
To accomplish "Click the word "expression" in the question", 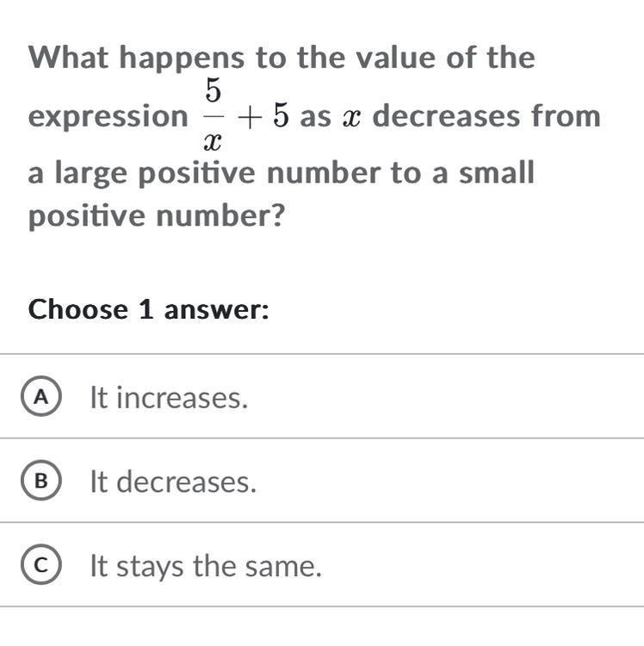I will click(x=108, y=117).
